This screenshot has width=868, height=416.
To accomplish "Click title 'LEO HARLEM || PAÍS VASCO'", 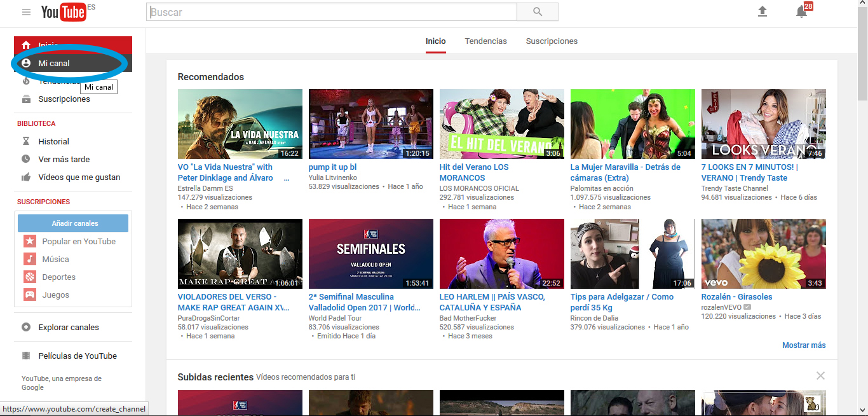I will [x=492, y=302].
